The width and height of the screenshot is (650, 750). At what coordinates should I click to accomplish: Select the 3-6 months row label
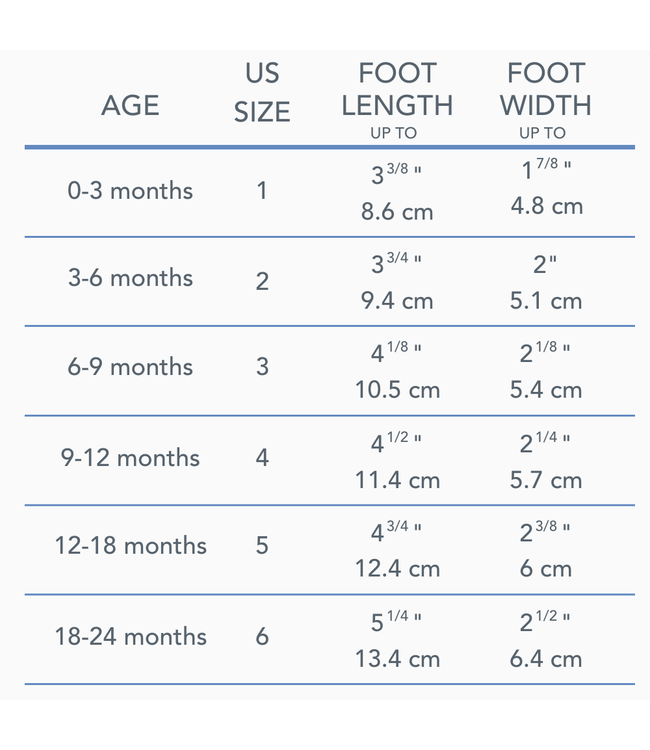[130, 279]
